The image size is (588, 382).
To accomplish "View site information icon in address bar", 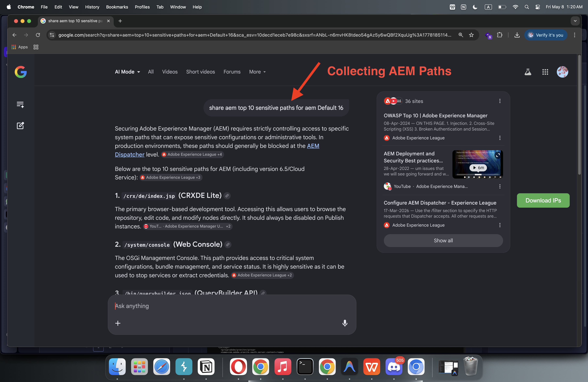I will pyautogui.click(x=52, y=35).
